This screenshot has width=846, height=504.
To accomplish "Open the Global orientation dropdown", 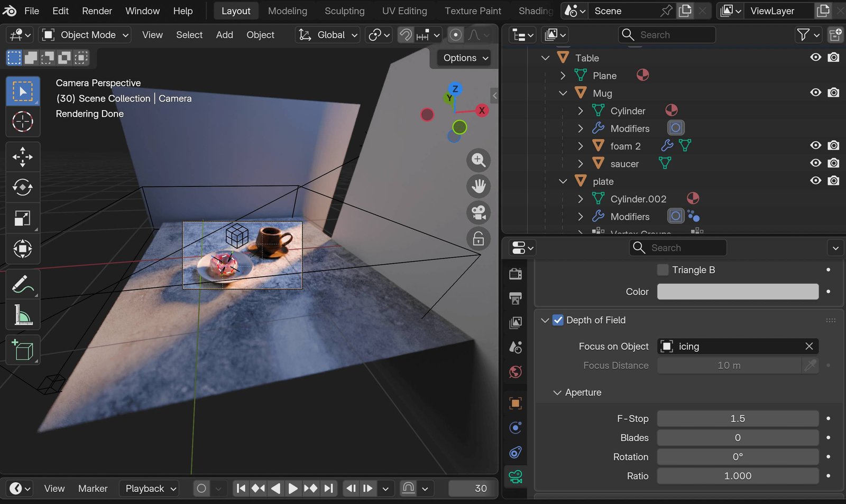I will pyautogui.click(x=328, y=35).
